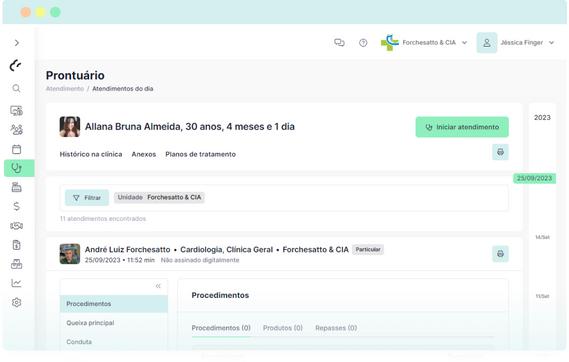Expand the sidebar with the arrow icon
Screen dimensions: 569x362
pyautogui.click(x=17, y=43)
